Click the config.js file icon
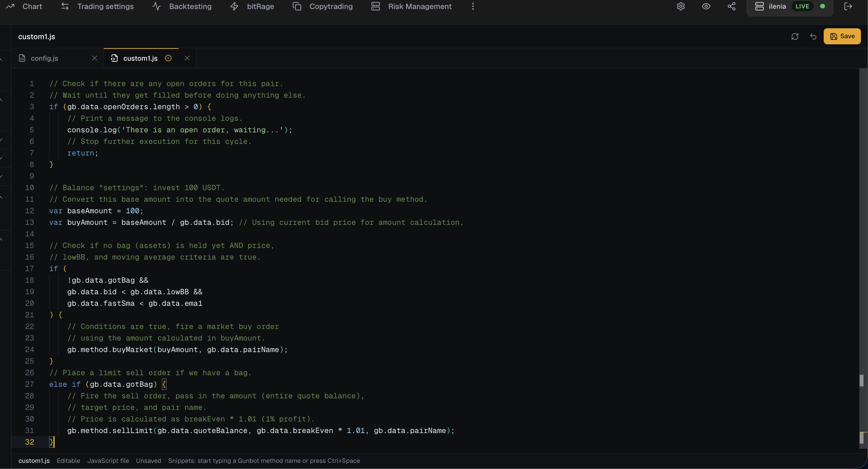868x469 pixels. pos(22,58)
